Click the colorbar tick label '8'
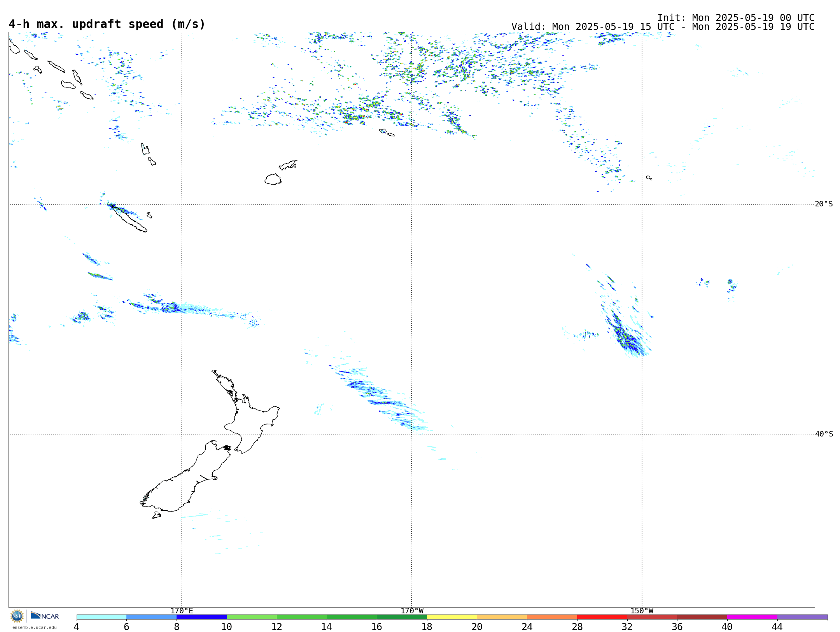 pyautogui.click(x=177, y=627)
